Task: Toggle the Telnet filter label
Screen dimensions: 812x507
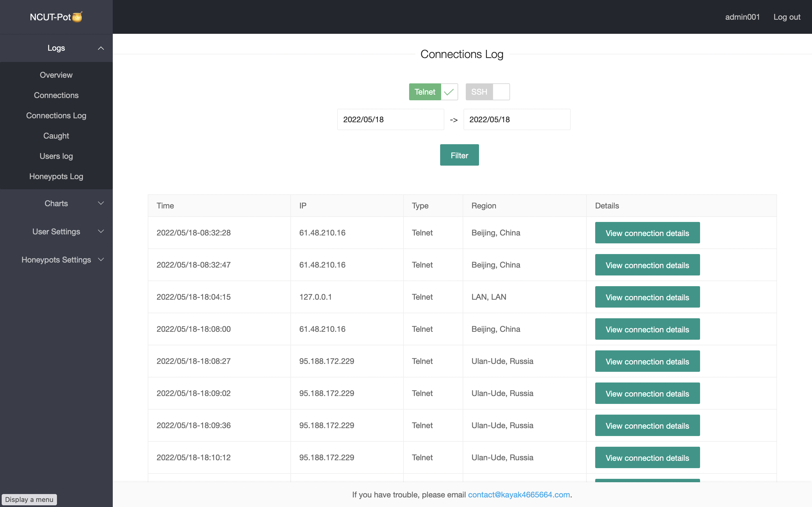Action: coord(425,92)
